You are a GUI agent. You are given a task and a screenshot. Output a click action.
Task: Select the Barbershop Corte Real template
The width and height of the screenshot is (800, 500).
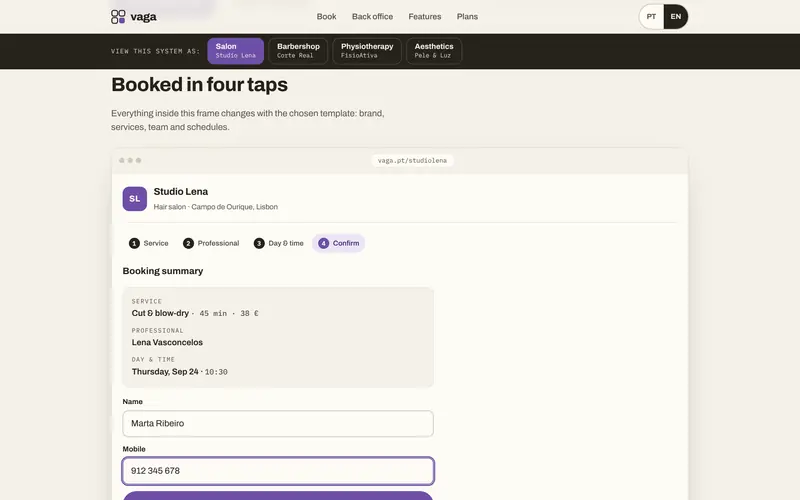pyautogui.click(x=298, y=51)
